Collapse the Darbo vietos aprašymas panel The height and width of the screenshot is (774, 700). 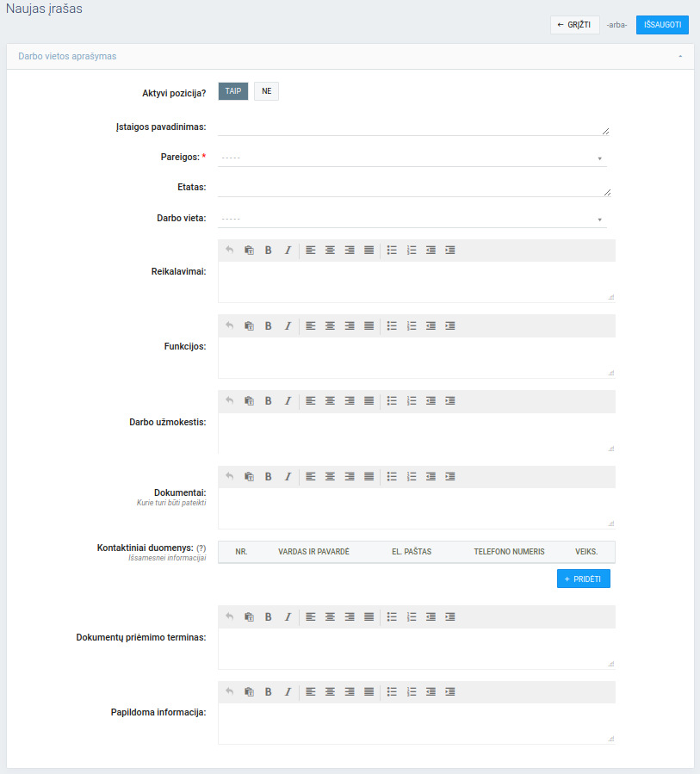click(680, 56)
